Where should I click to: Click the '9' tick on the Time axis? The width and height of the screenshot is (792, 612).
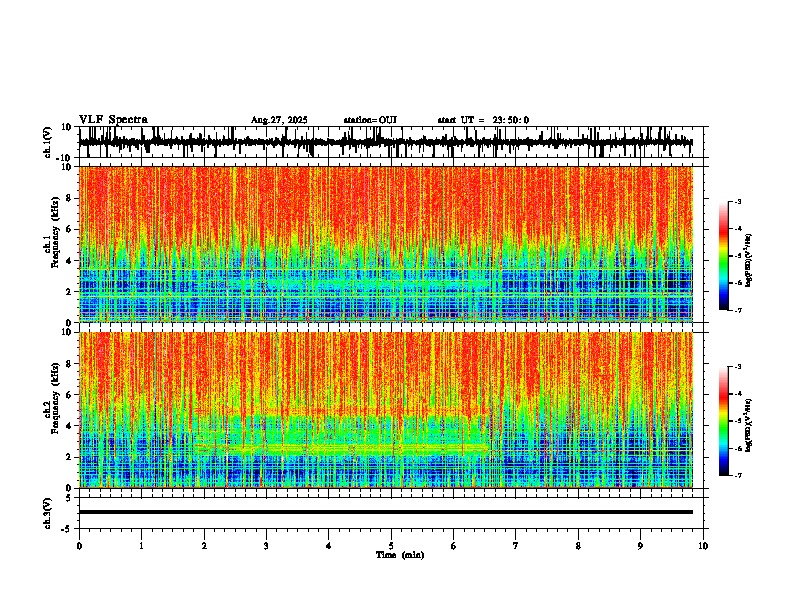640,546
